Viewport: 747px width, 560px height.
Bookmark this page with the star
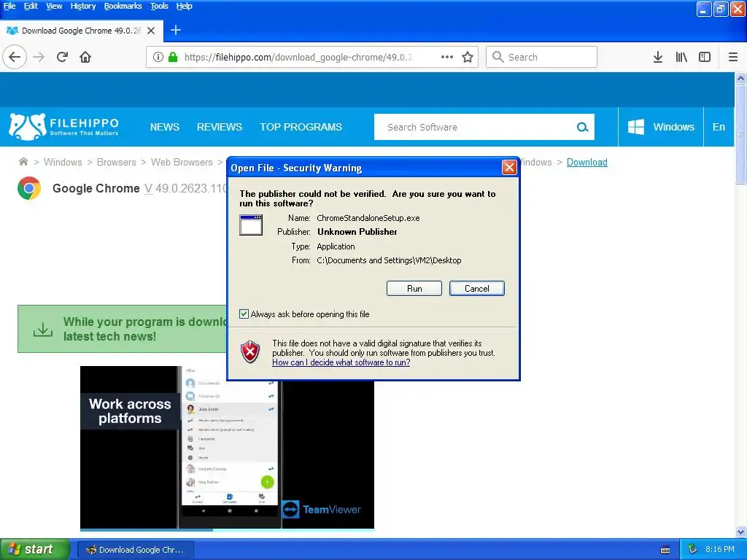click(468, 57)
